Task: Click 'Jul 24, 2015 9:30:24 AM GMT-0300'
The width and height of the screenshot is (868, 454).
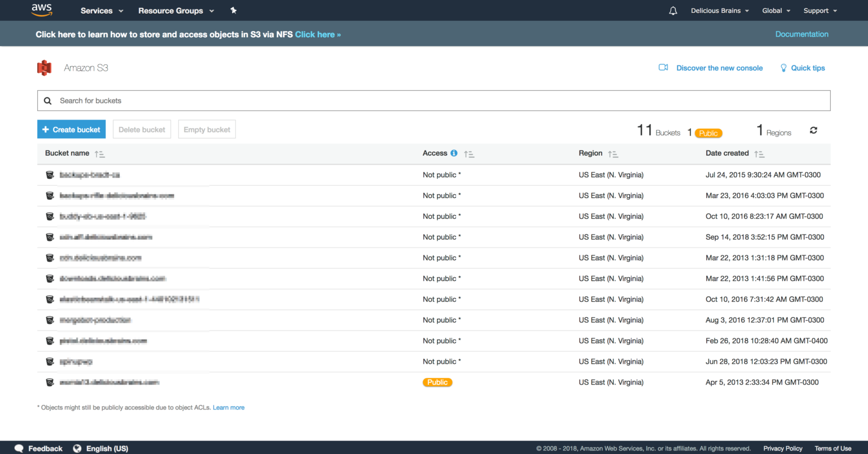Action: click(763, 175)
